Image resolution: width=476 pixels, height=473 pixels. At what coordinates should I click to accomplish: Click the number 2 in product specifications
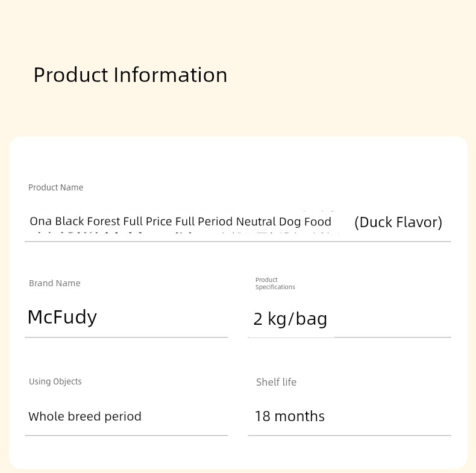pos(258,319)
